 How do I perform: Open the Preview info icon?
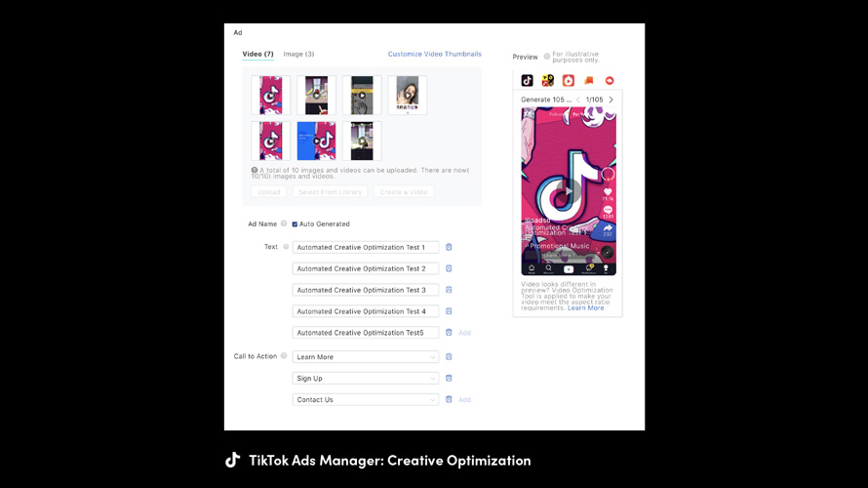point(547,57)
